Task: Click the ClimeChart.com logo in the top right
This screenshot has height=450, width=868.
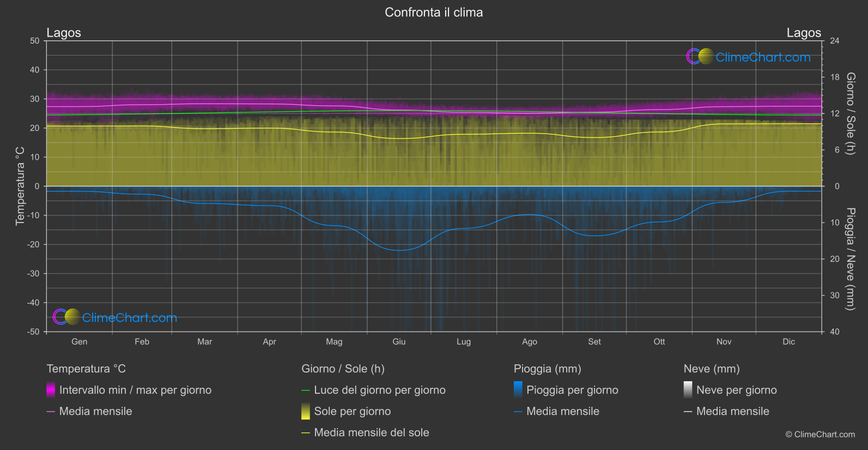Action: coord(748,57)
